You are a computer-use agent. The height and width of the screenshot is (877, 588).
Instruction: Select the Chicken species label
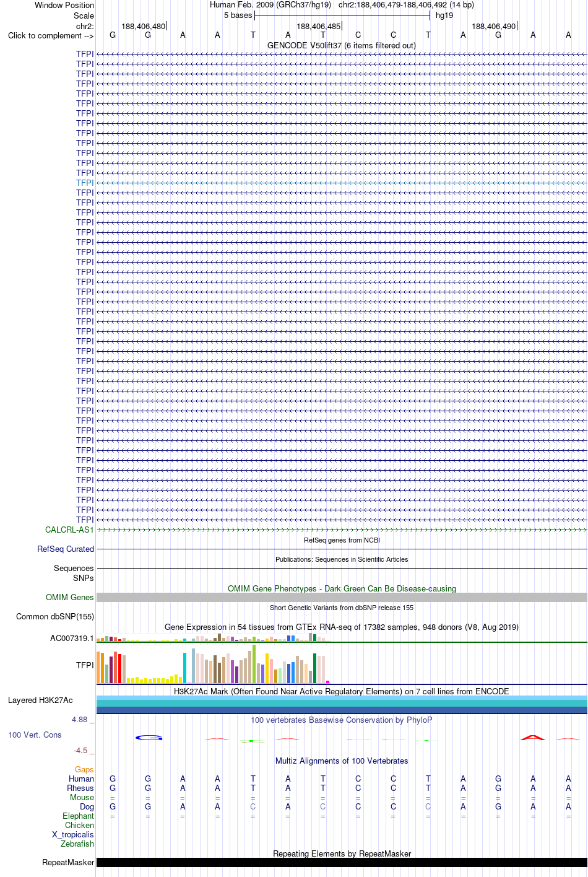point(79,825)
